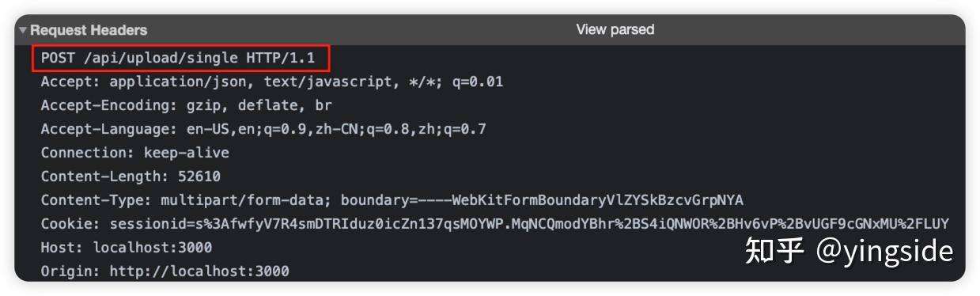The image size is (980, 296).
Task: Click the POST /api/upload/single request line
Action: [x=180, y=58]
